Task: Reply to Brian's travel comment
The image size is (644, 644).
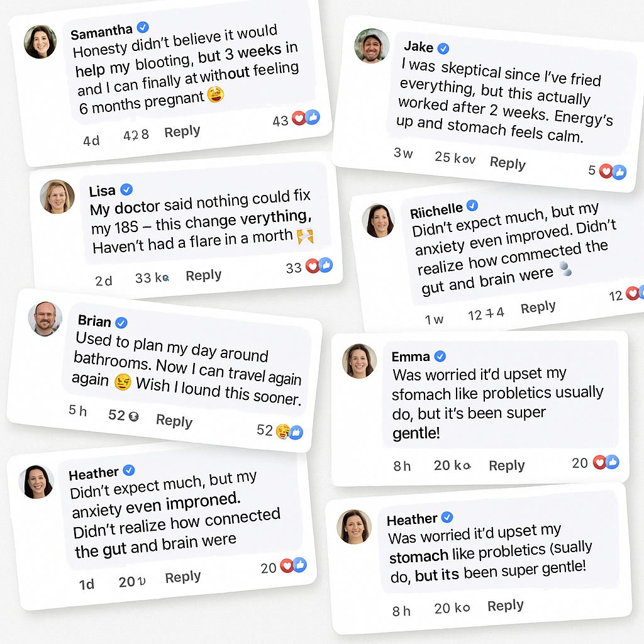Action: click(x=174, y=421)
